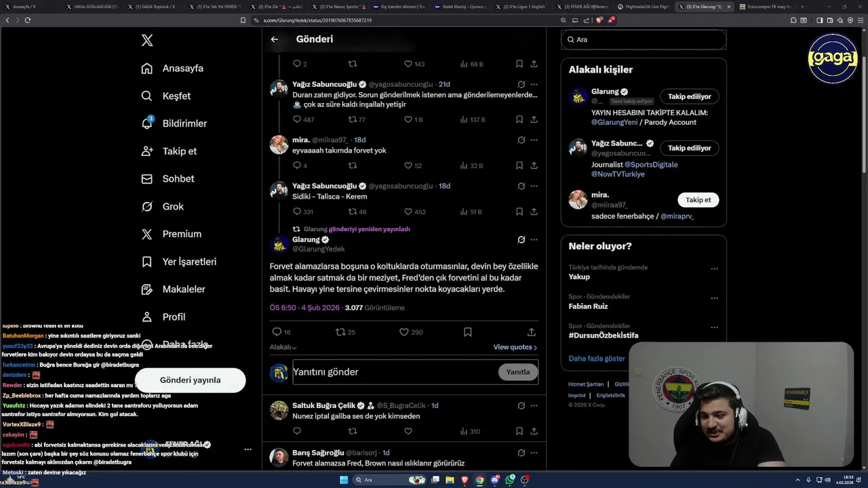Click the Ara search field on X
868x488 pixels.
(x=644, y=40)
